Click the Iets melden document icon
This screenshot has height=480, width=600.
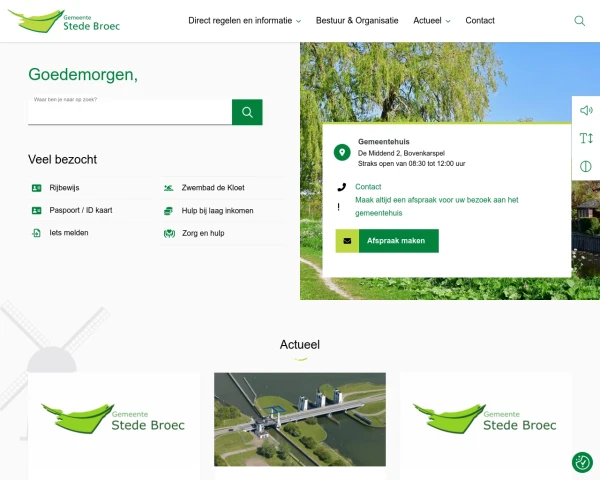[36, 233]
